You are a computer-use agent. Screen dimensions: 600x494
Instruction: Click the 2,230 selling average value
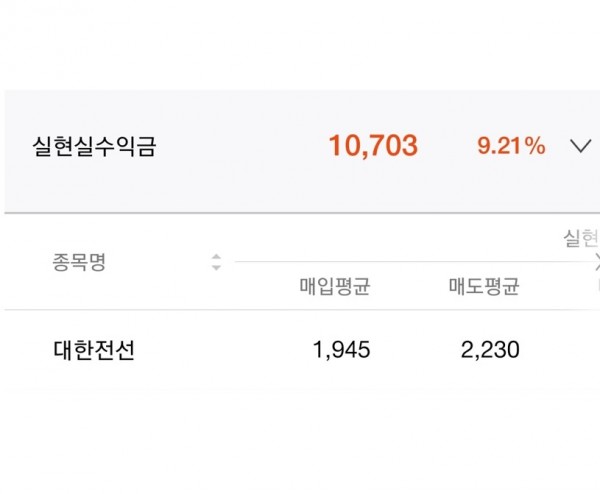pyautogui.click(x=489, y=350)
